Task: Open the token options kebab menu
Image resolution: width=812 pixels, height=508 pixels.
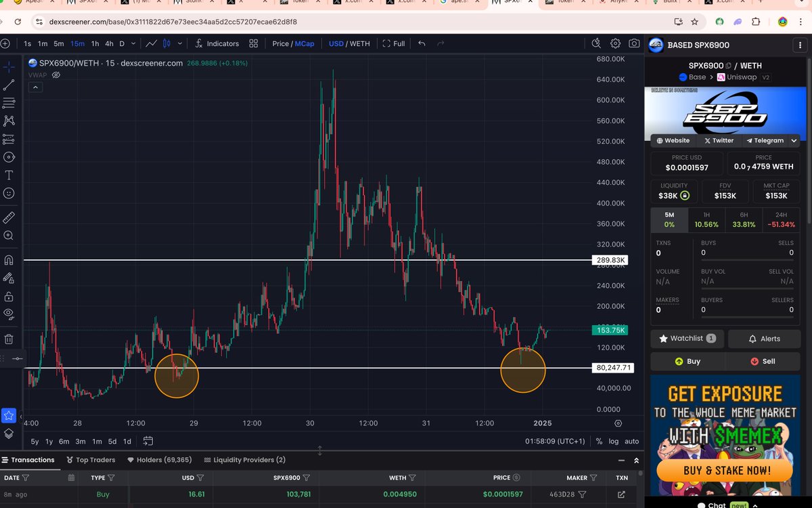Action: [x=800, y=45]
